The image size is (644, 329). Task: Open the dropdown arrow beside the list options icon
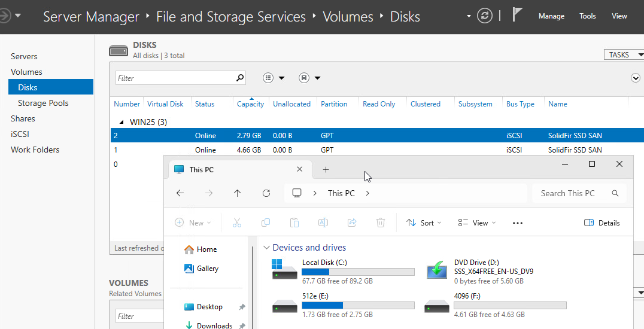click(x=281, y=78)
